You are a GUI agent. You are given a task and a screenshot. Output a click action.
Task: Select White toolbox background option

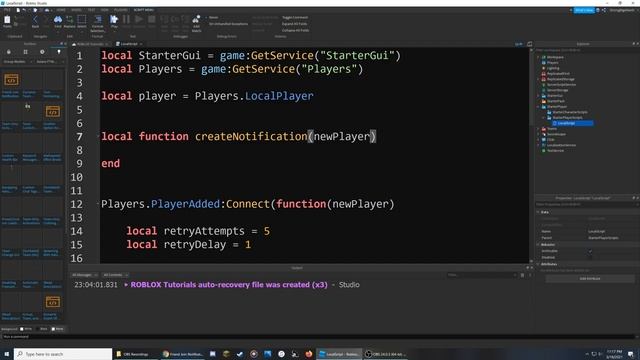coord(26,329)
